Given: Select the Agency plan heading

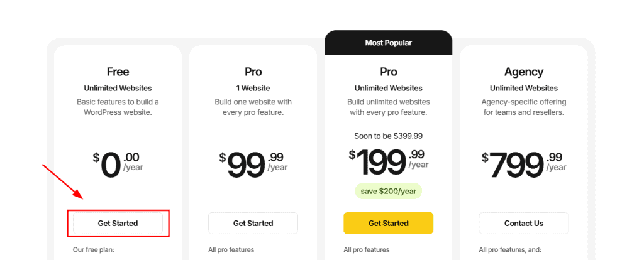Looking at the screenshot, I should [524, 72].
